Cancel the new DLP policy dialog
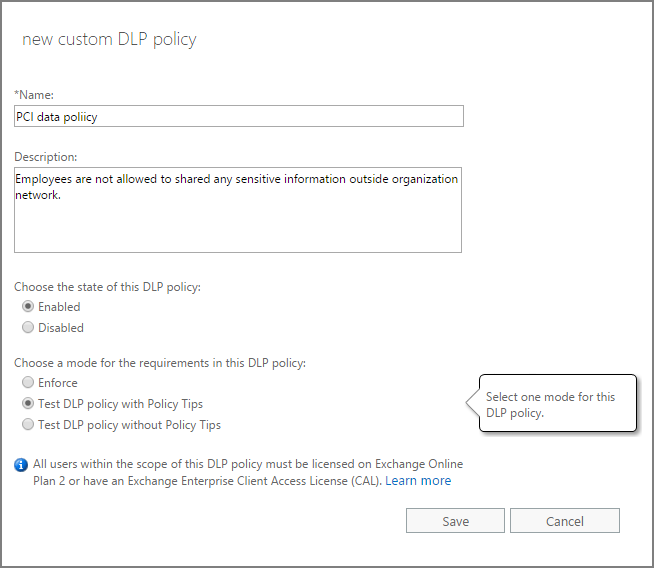Image resolution: width=654 pixels, height=568 pixels. pos(565,520)
